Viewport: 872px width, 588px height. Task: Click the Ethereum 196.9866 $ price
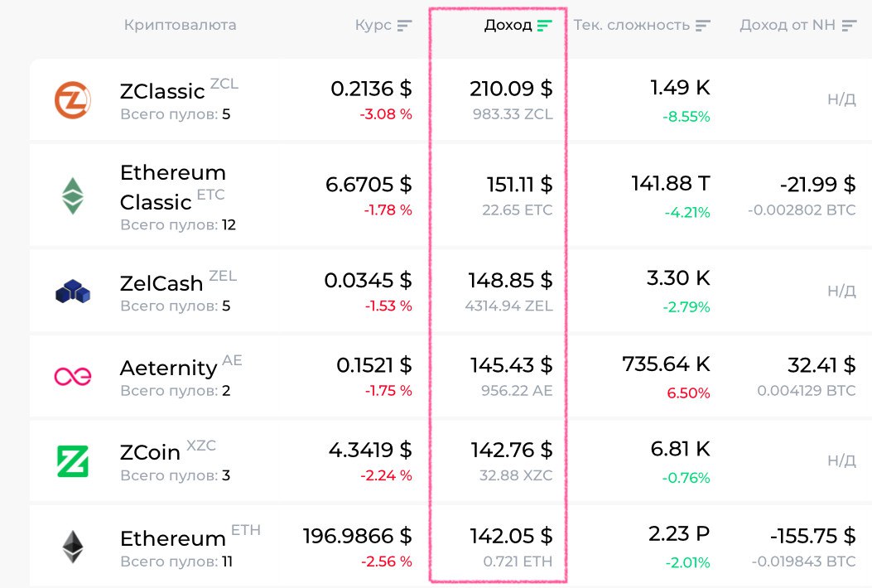[x=357, y=535]
